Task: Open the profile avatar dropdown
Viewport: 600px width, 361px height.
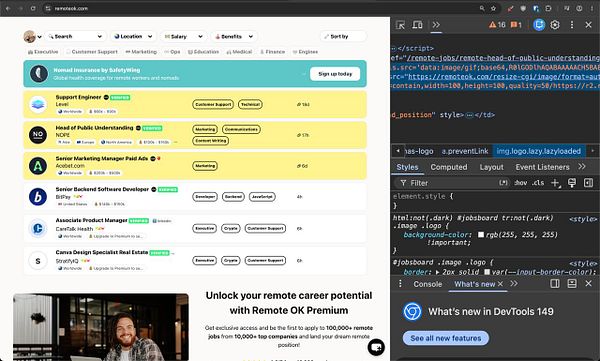Action: pyautogui.click(x=32, y=36)
